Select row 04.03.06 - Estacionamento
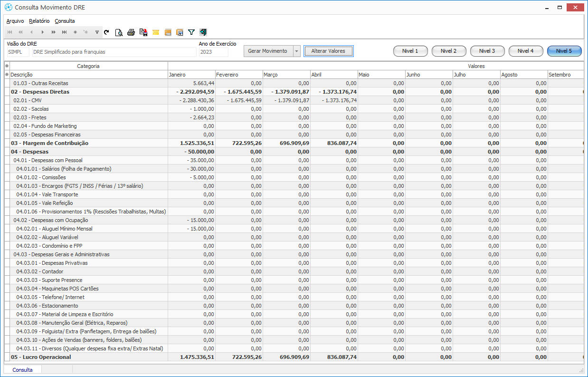This screenshot has height=377, width=588. [294, 306]
